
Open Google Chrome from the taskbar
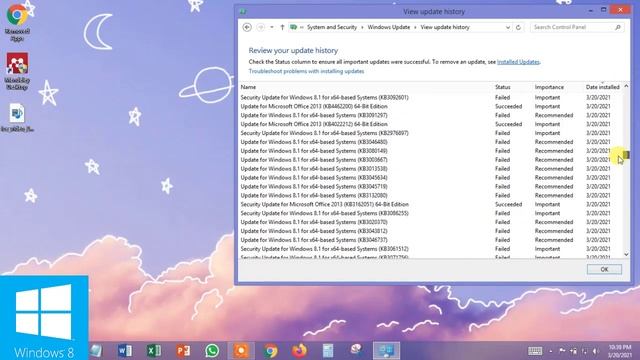pos(270,351)
